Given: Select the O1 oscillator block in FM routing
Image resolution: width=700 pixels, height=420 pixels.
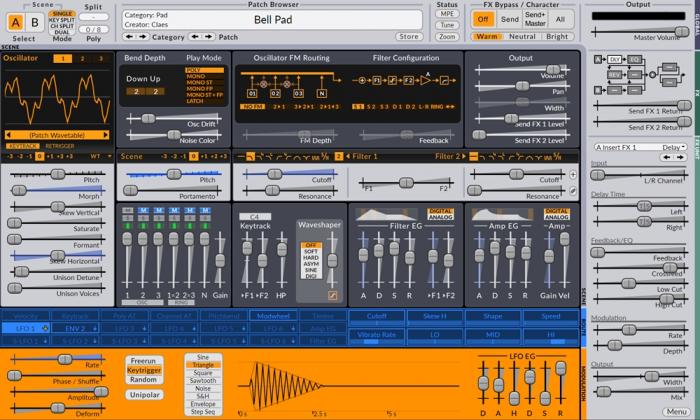Looking at the screenshot, I should (x=252, y=94).
